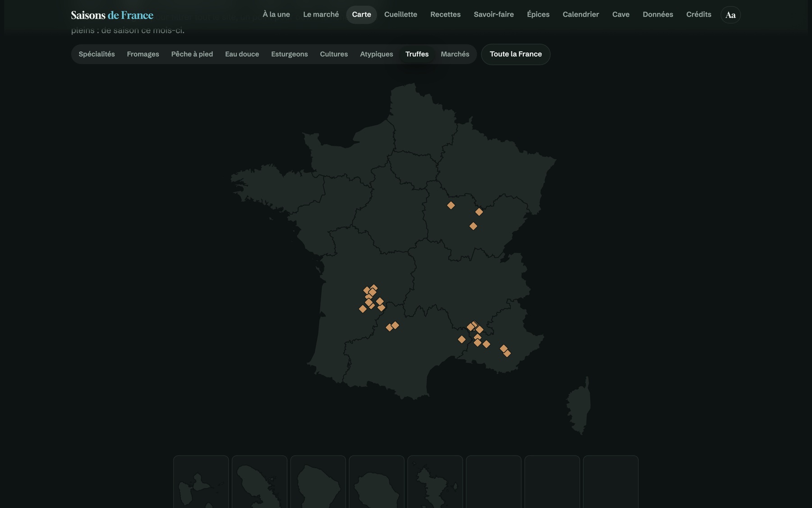The image size is (812, 508).
Task: Open the Mayotte inset map thumbnail
Action: click(x=435, y=482)
